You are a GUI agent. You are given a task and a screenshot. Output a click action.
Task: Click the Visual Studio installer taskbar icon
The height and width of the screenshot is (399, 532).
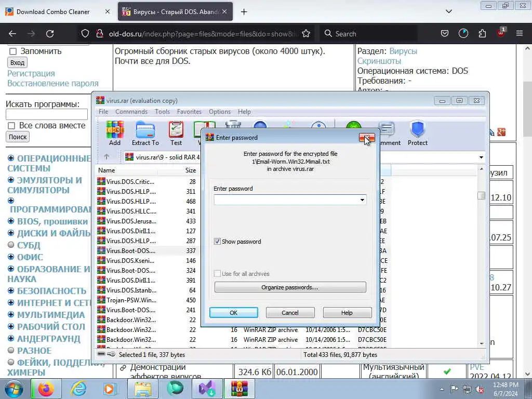pos(207,389)
